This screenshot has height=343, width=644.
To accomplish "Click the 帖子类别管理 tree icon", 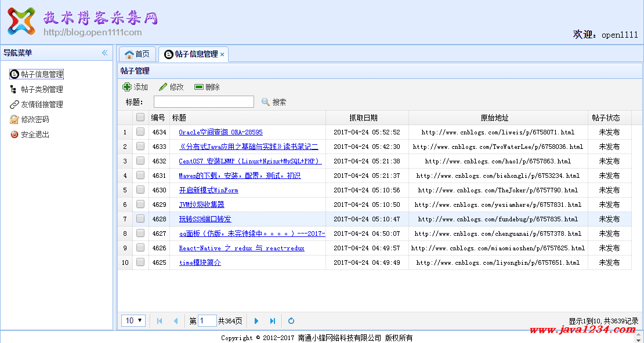I will point(13,89).
